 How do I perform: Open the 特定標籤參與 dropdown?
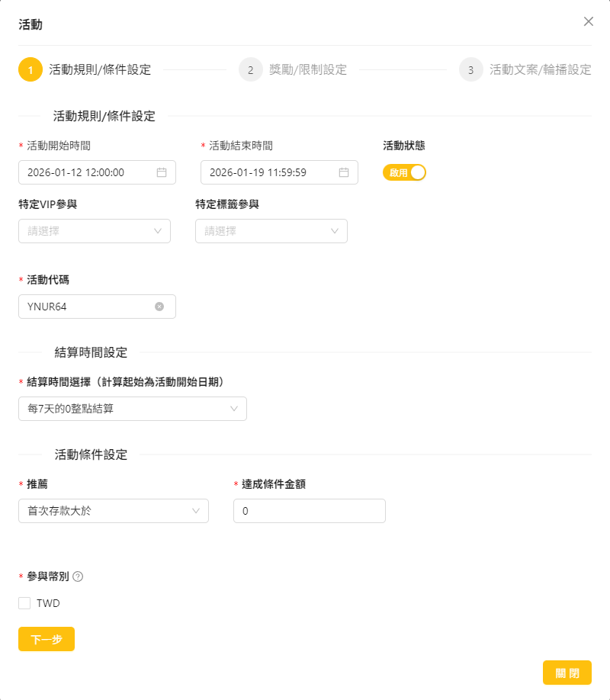(271, 231)
